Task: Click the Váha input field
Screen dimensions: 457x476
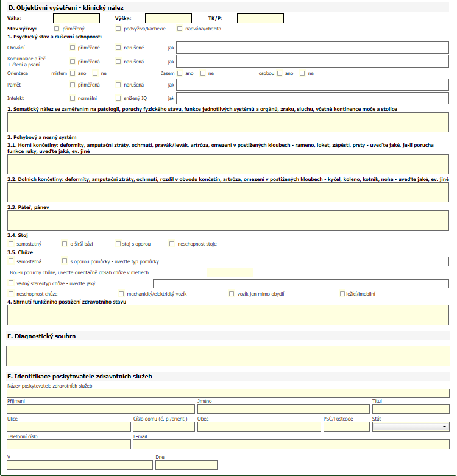Action: point(76,18)
